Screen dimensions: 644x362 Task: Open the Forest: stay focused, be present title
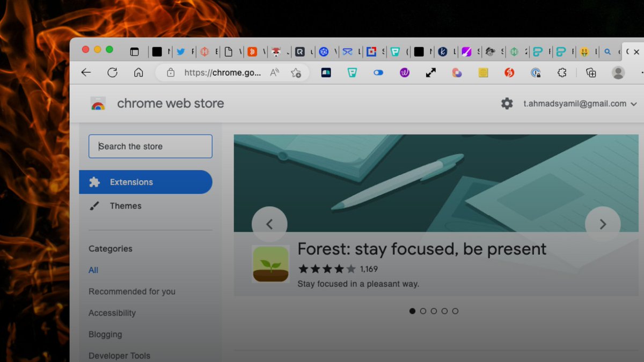(422, 249)
